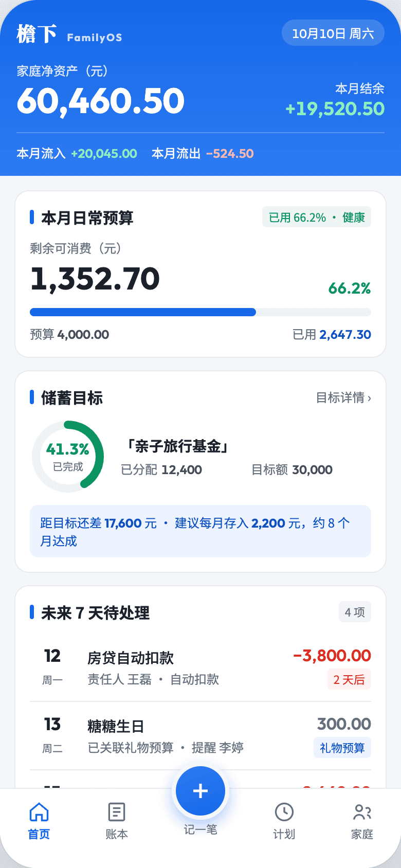Screen dimensions: 401x868
Task: Tap the 2 天后 tag
Action: pos(349,680)
